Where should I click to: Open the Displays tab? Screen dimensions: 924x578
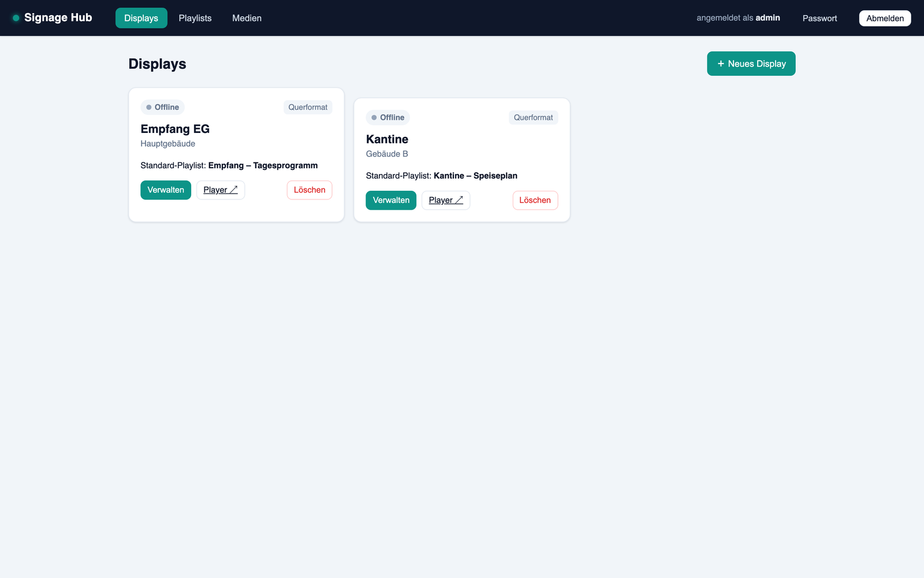[141, 18]
